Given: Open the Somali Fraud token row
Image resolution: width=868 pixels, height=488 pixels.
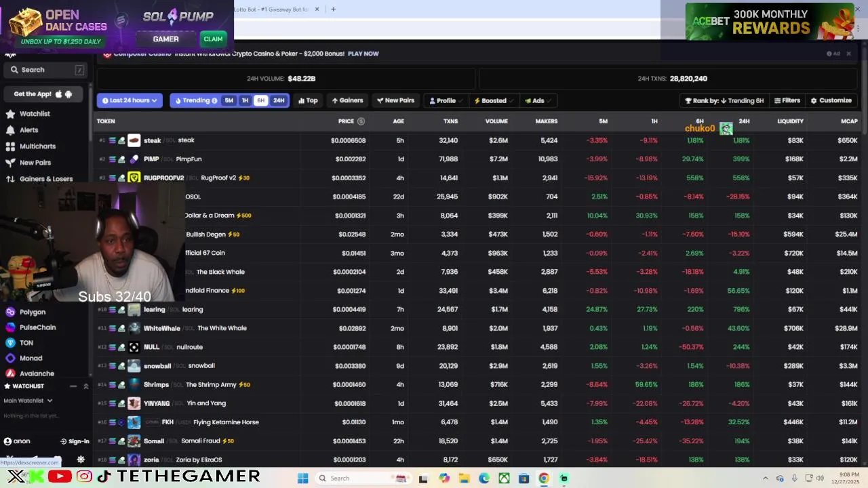Looking at the screenshot, I should point(477,441).
